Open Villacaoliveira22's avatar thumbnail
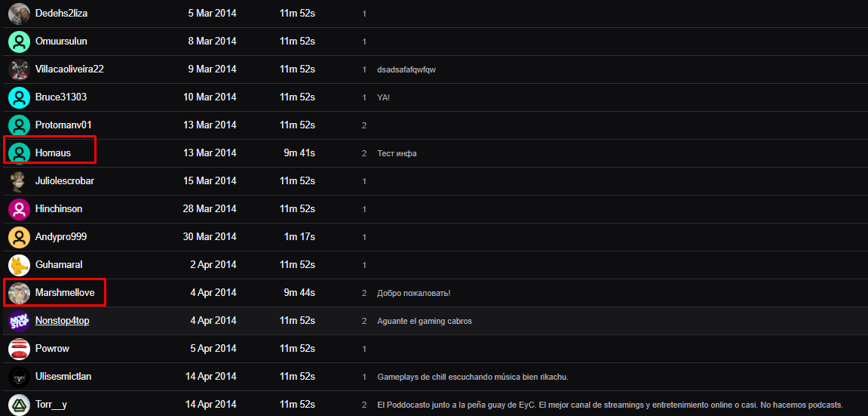 (x=20, y=69)
